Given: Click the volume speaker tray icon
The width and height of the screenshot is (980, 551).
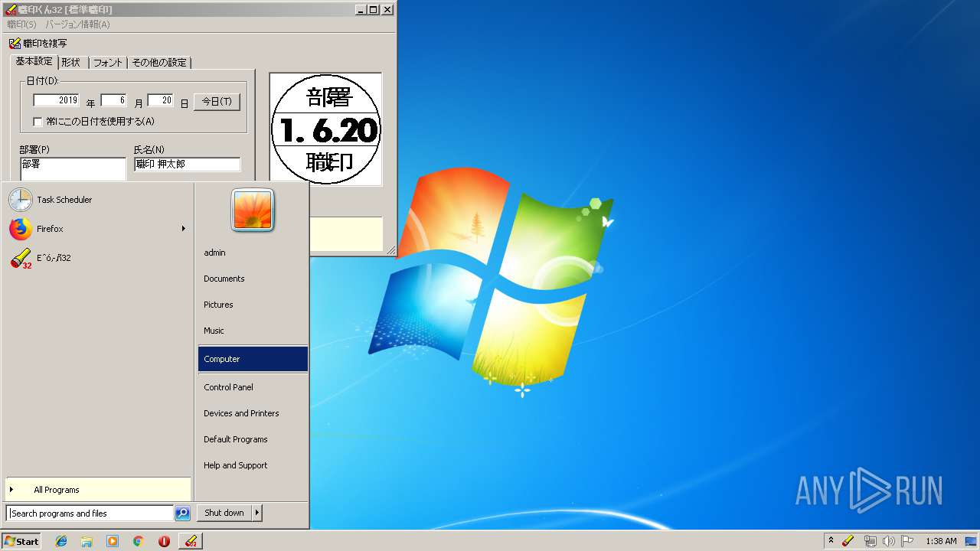Looking at the screenshot, I should point(888,541).
